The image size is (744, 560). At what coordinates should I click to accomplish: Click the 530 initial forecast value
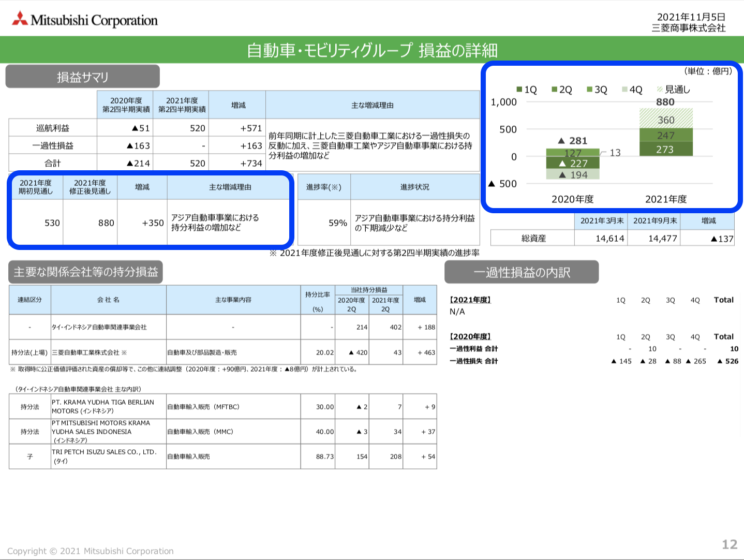point(52,223)
